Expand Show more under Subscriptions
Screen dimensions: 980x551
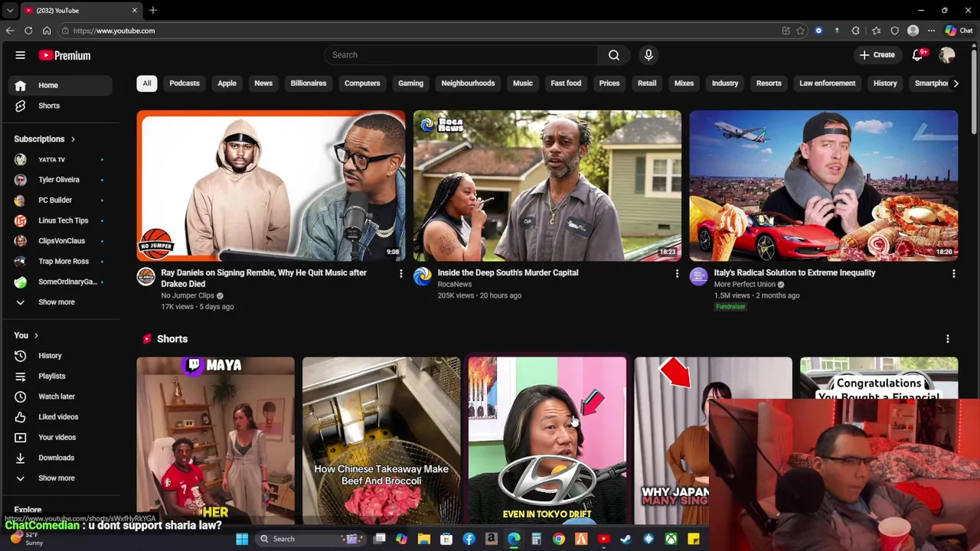tap(61, 302)
